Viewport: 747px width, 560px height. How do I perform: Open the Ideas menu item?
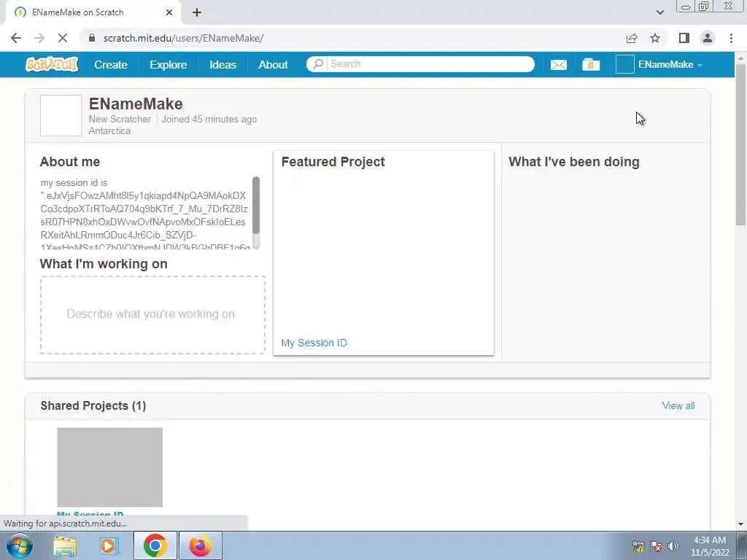pyautogui.click(x=222, y=65)
